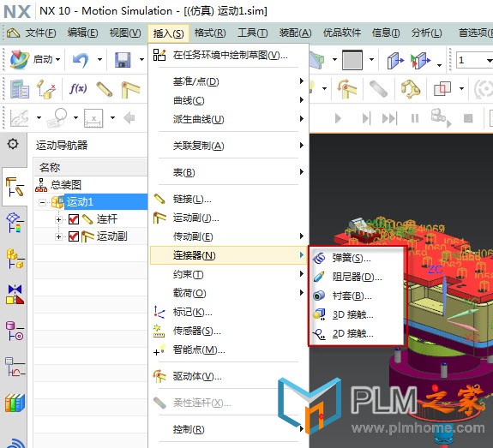Open the 工具(T) menu
The image size is (493, 448).
[x=252, y=33]
